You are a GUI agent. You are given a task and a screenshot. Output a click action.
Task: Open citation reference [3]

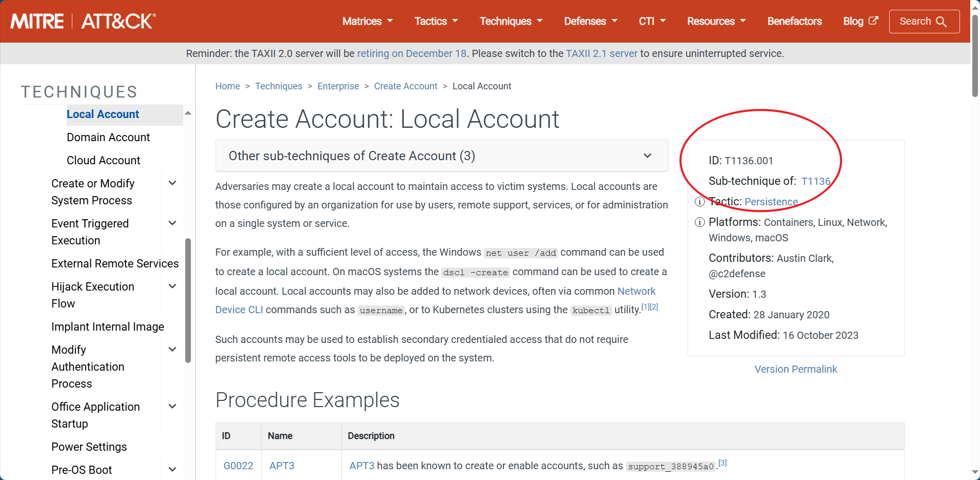coord(722,463)
